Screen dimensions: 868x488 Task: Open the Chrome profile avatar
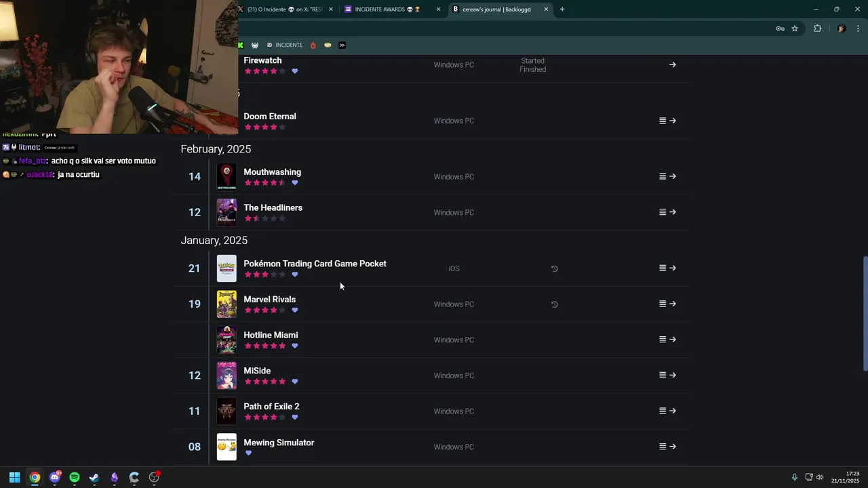pyautogui.click(x=842, y=28)
